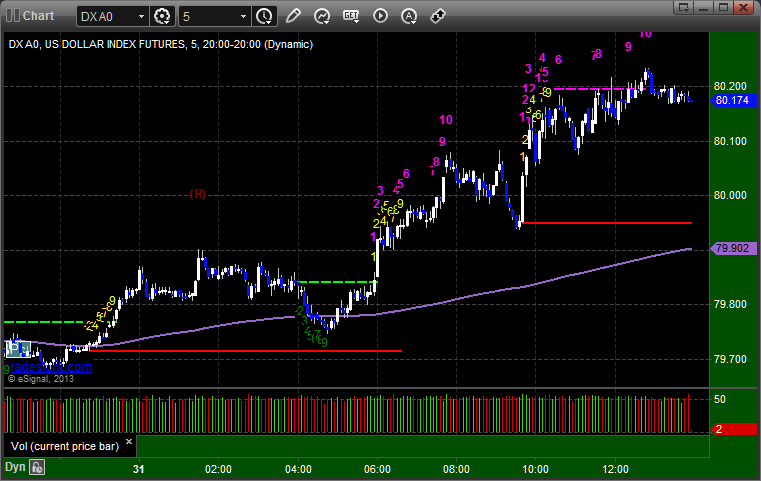The image size is (761, 481).
Task: Click the 80.174 current price tag
Action: click(x=732, y=100)
